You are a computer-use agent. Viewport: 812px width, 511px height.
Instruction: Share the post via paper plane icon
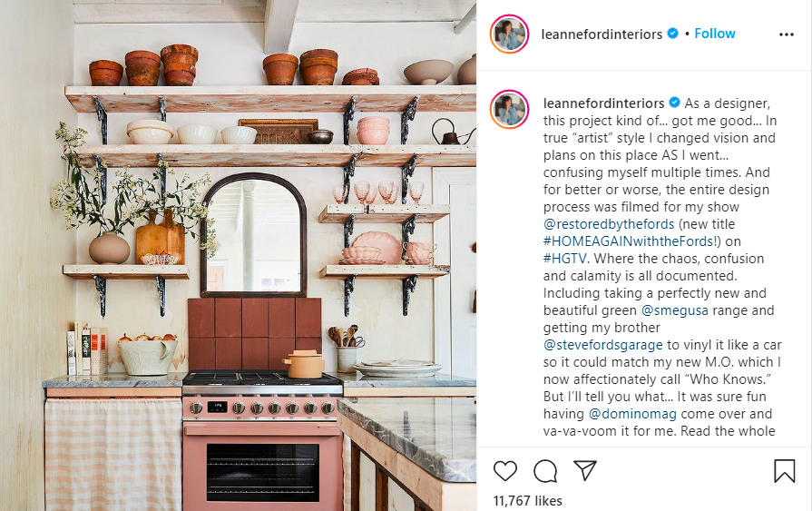585,470
